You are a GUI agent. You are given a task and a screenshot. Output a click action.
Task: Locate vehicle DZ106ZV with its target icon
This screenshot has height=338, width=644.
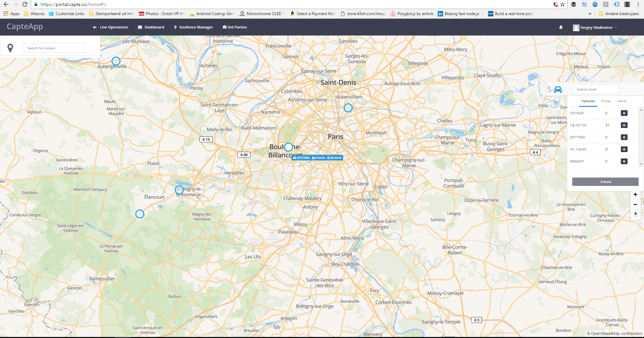(624, 113)
